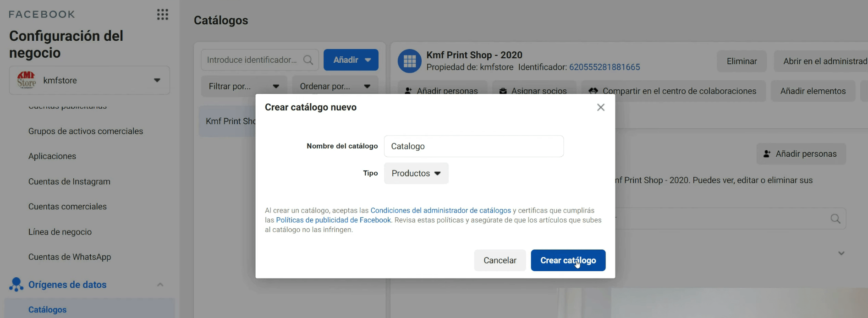The width and height of the screenshot is (868, 318).
Task: Open the Tipo Productos dropdown
Action: click(x=416, y=173)
